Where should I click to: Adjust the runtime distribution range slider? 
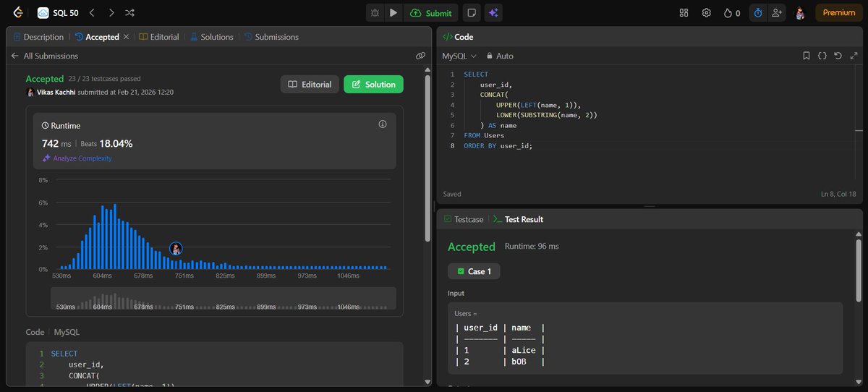(223, 299)
